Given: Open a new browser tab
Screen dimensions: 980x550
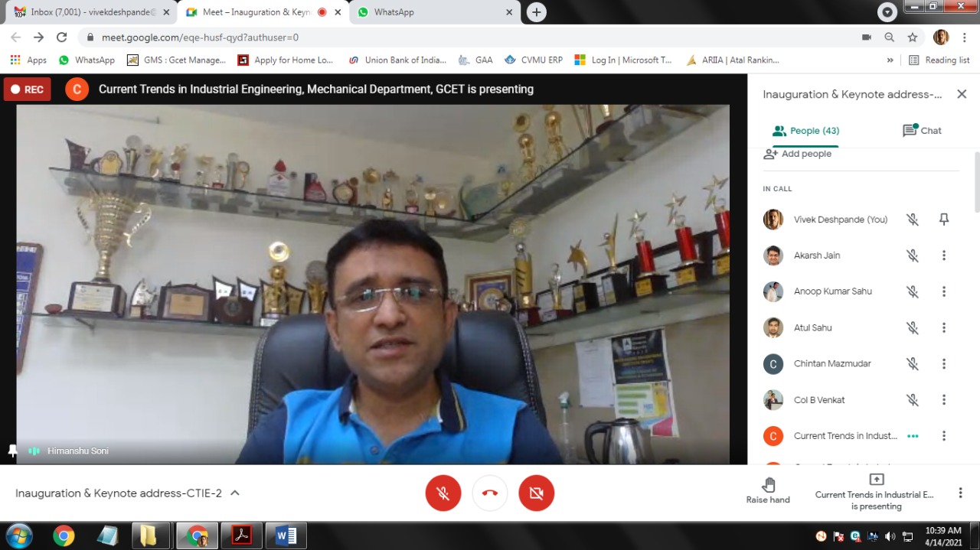Looking at the screenshot, I should [x=537, y=12].
